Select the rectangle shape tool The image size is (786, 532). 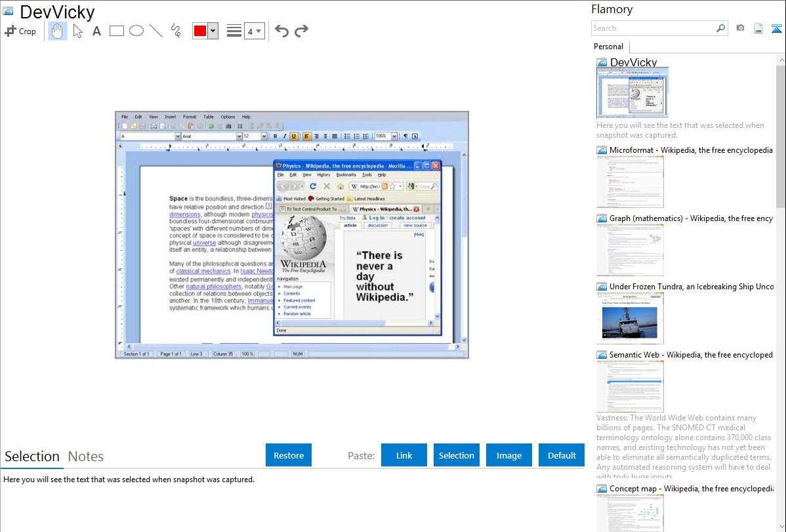117,31
